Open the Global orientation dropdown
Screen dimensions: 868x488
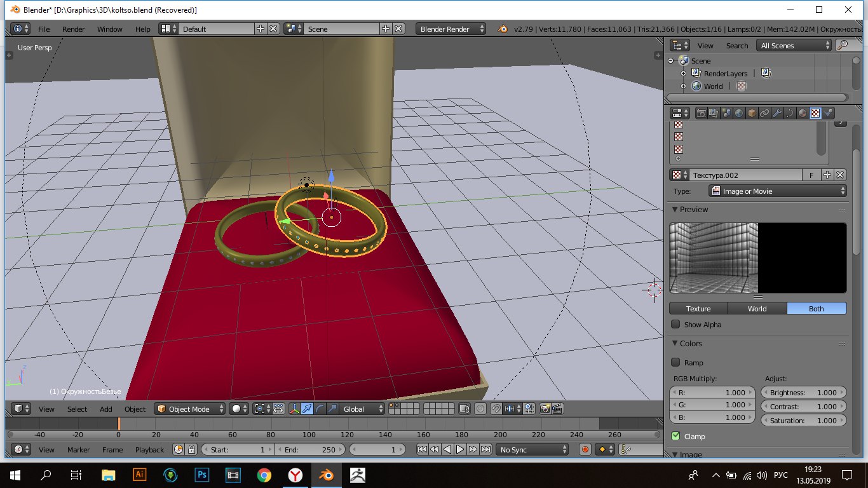(x=363, y=409)
